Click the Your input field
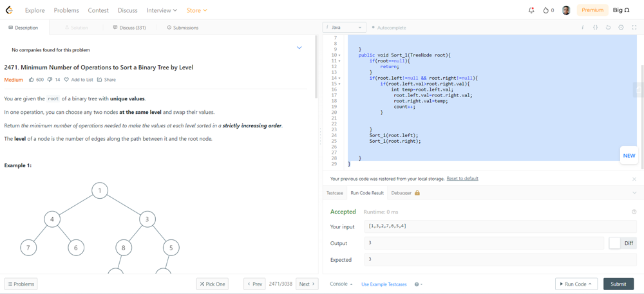644x294 pixels. pyautogui.click(x=500, y=226)
